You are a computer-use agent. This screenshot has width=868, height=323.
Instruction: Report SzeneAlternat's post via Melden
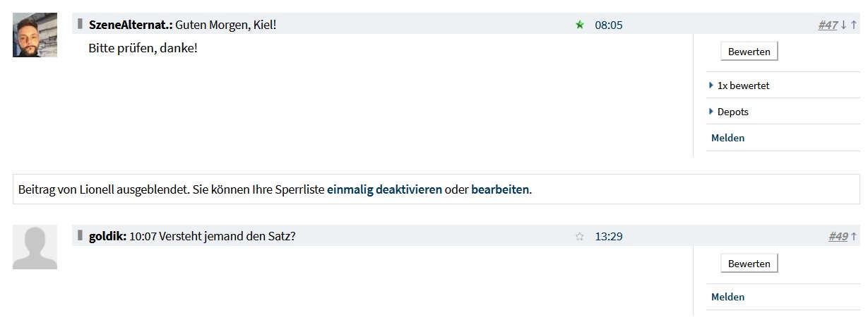point(727,138)
